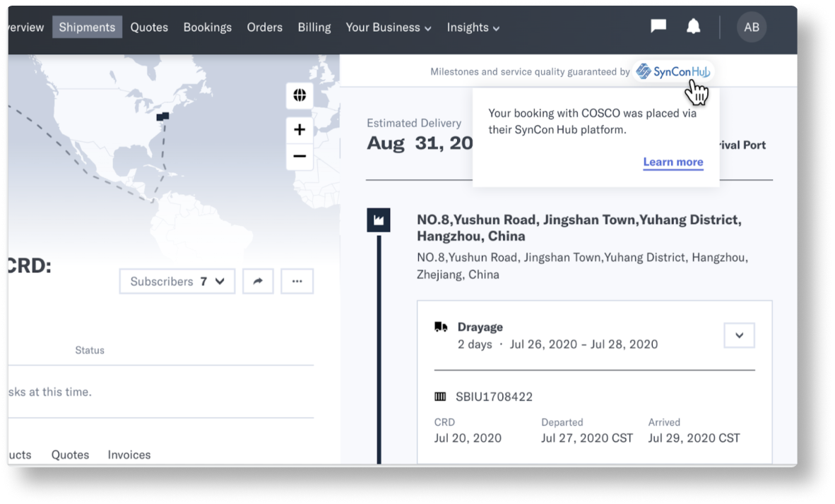This screenshot has width=835, height=504.
Task: Click the globe map view icon
Action: click(x=300, y=95)
